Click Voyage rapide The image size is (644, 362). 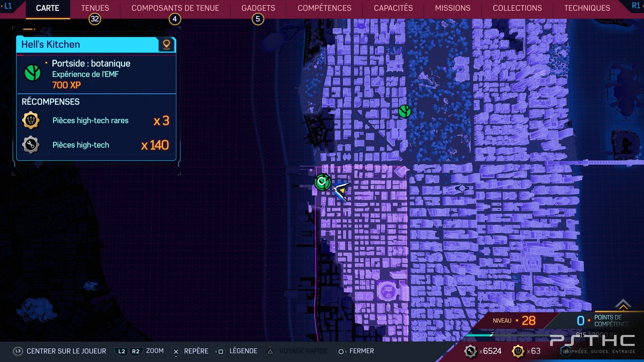(x=304, y=351)
